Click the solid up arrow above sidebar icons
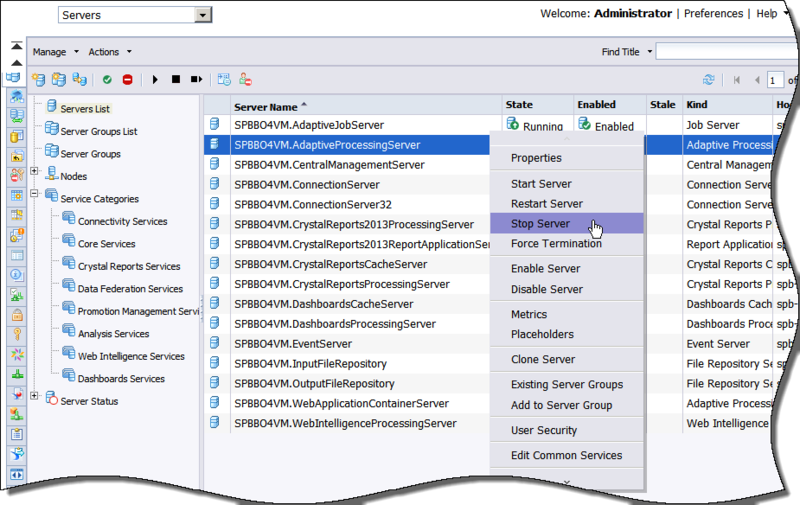The width and height of the screenshot is (800, 505). [x=16, y=63]
